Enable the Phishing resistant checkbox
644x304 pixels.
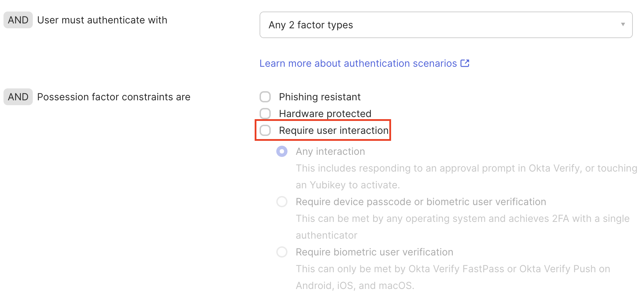[x=265, y=96]
